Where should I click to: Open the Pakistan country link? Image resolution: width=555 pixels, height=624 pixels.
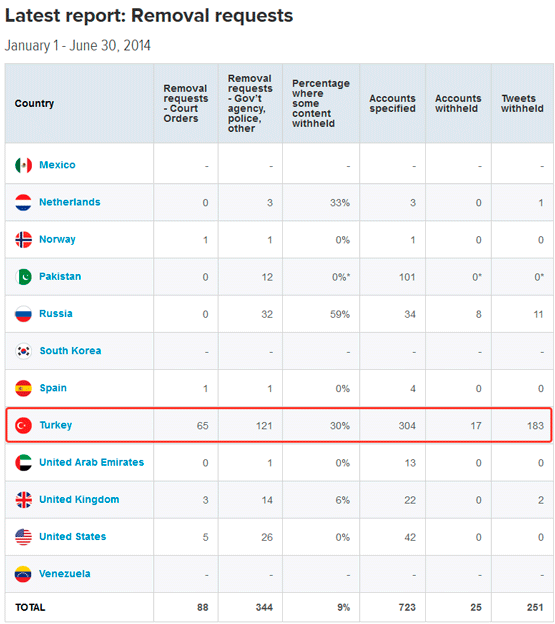(60, 276)
